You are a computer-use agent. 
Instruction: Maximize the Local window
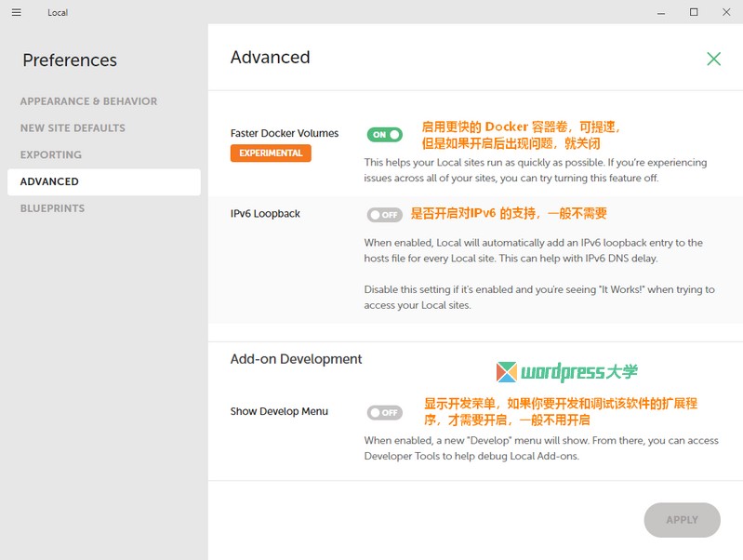(694, 12)
